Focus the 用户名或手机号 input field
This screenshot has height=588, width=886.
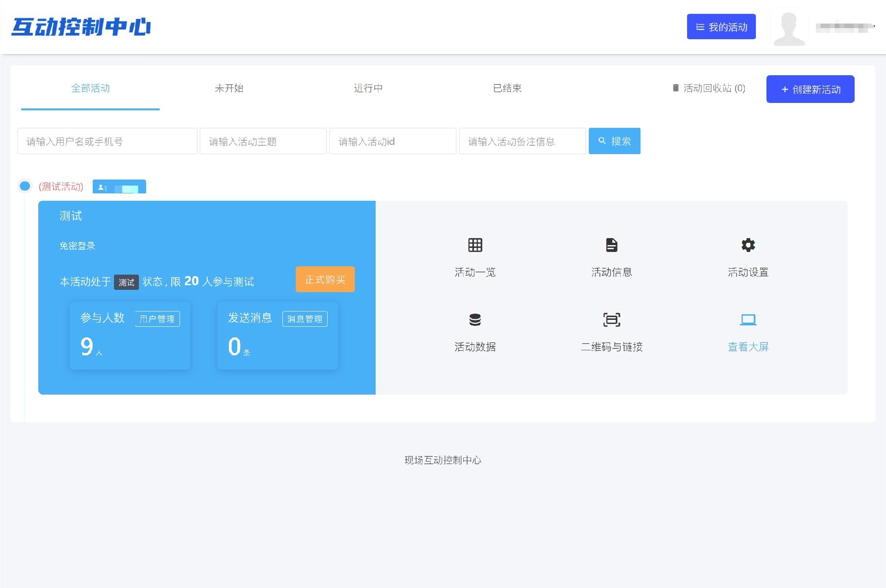[x=107, y=141]
